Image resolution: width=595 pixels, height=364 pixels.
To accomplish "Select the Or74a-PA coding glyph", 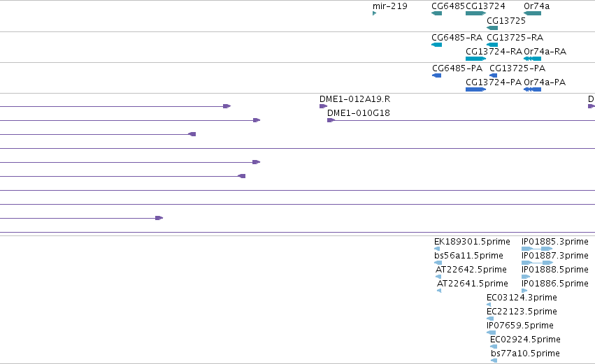I will [532, 89].
